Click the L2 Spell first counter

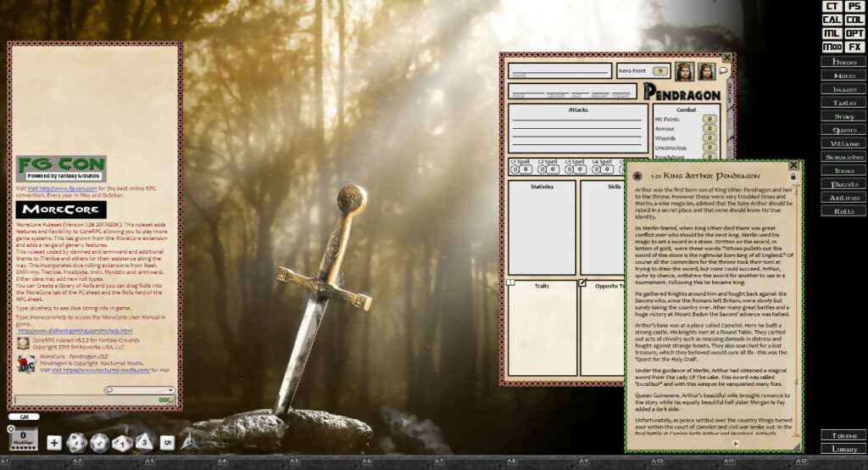point(542,169)
